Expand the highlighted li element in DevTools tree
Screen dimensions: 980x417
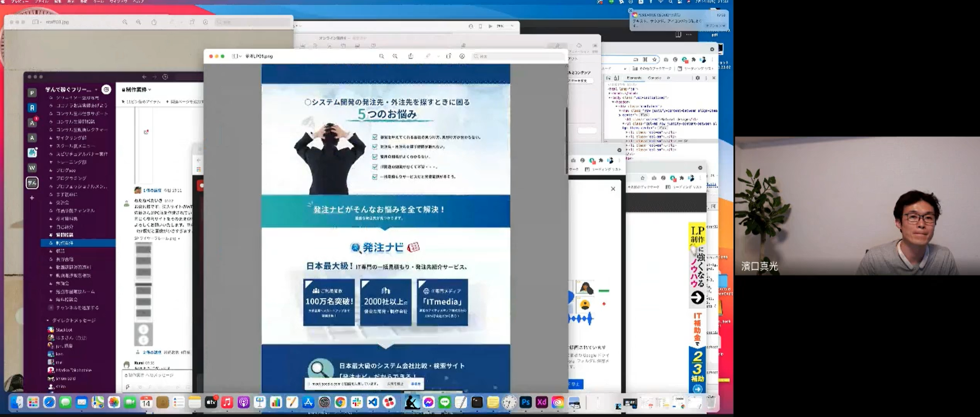click(627, 141)
